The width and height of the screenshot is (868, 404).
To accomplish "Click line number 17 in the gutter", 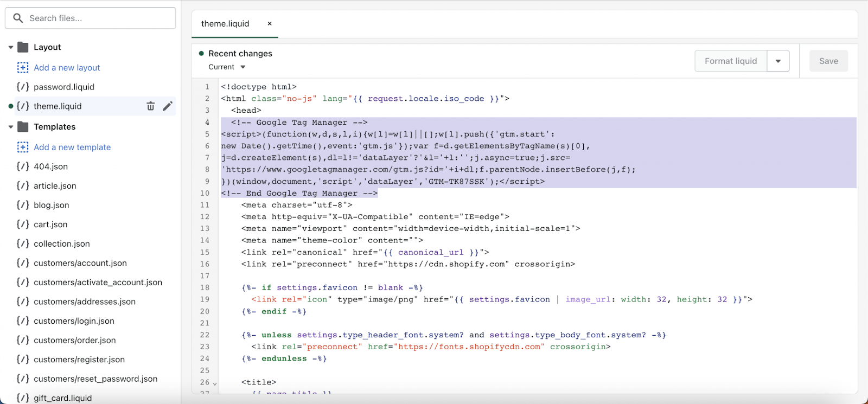I will pyautogui.click(x=205, y=276).
